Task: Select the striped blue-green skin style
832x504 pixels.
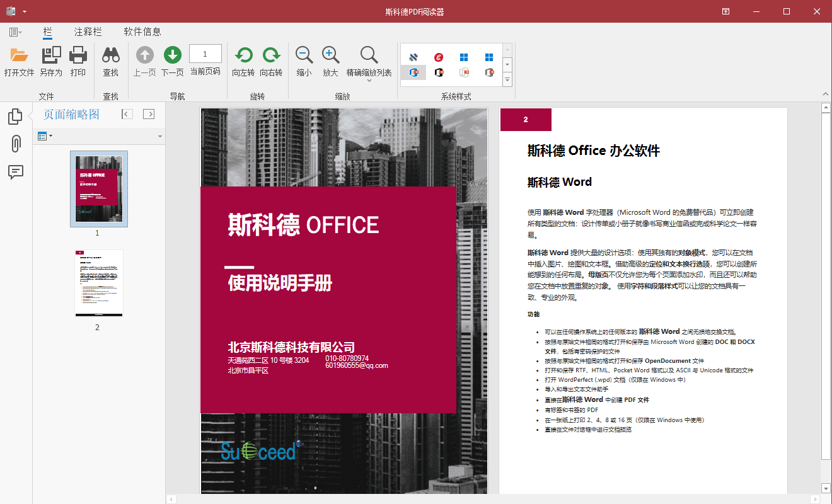Action: pos(413,57)
